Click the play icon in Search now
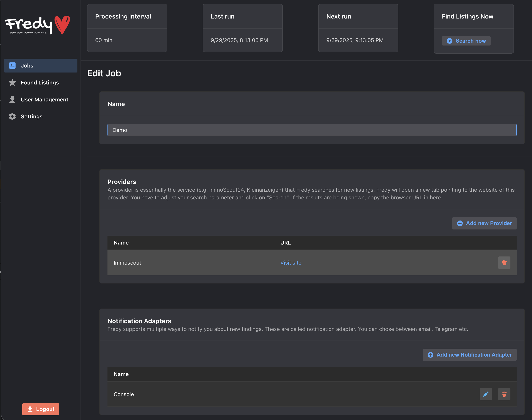The height and width of the screenshot is (420, 532). [x=450, y=41]
